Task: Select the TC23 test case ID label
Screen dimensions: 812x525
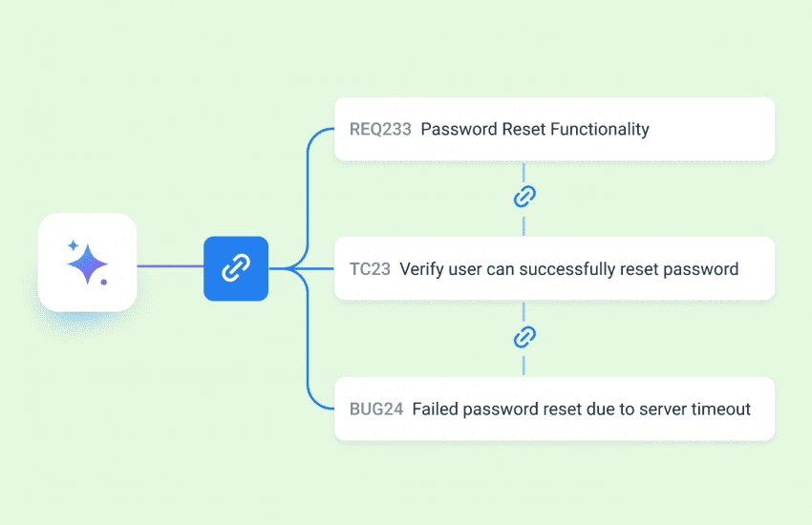Action: [x=370, y=269]
